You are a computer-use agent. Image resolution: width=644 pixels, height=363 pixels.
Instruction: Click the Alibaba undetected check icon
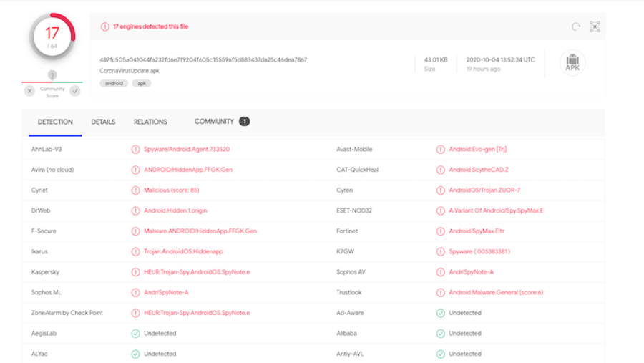click(x=441, y=334)
